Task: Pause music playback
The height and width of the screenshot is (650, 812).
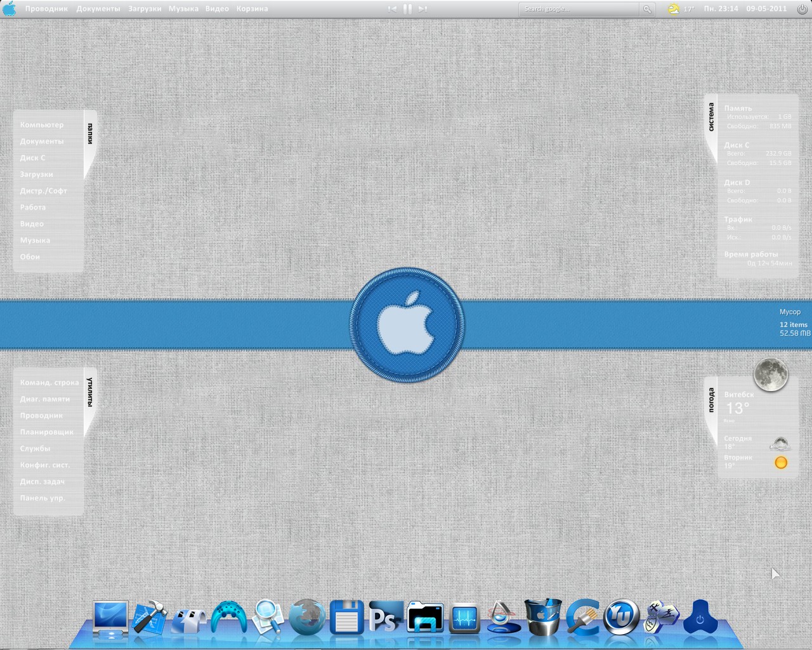Action: tap(407, 9)
